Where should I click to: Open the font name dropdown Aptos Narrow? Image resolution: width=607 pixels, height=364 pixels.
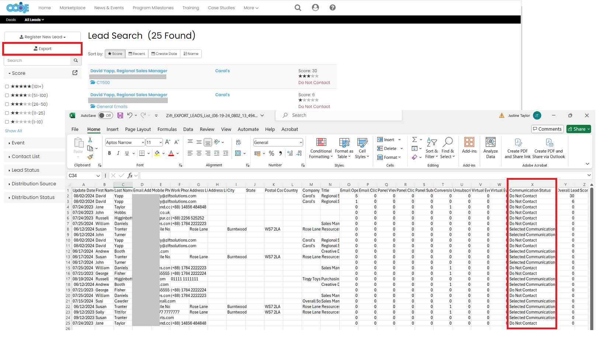coord(142,143)
